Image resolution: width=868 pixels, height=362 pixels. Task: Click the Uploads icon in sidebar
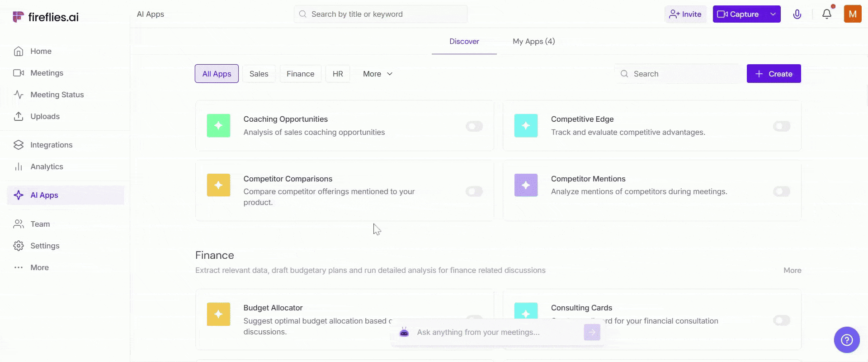pos(19,116)
